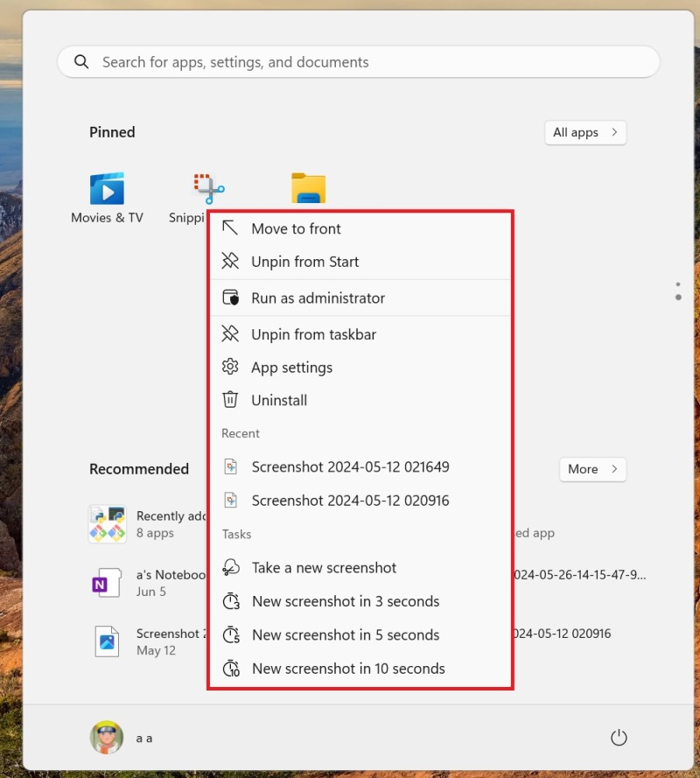Select Move to front in context menu
This screenshot has height=778, width=700.
click(296, 228)
